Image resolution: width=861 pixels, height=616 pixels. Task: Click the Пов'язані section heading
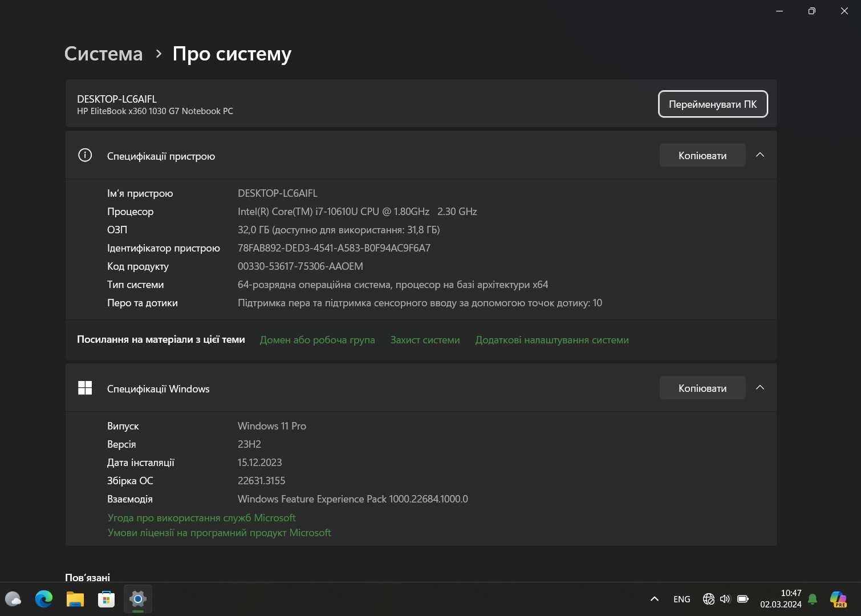(x=88, y=577)
